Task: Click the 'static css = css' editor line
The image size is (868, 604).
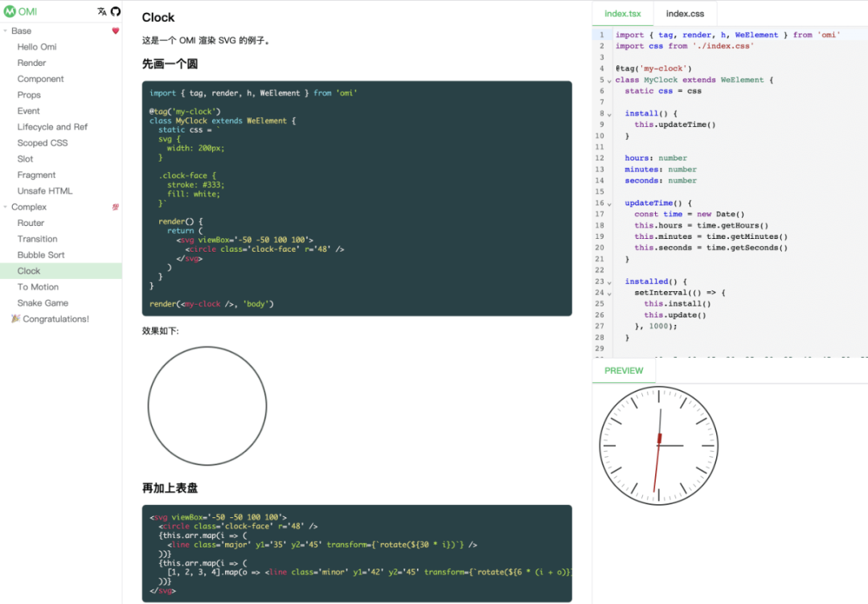Action: (662, 92)
